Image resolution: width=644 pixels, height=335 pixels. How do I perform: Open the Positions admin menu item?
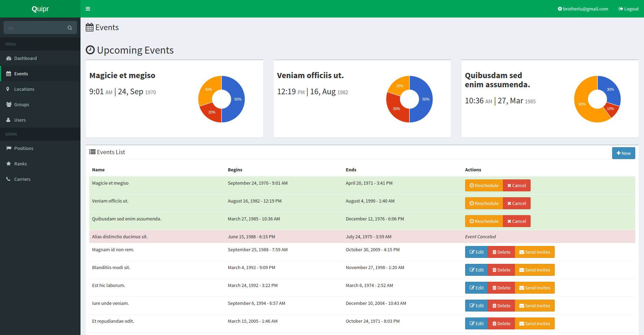tap(40, 148)
